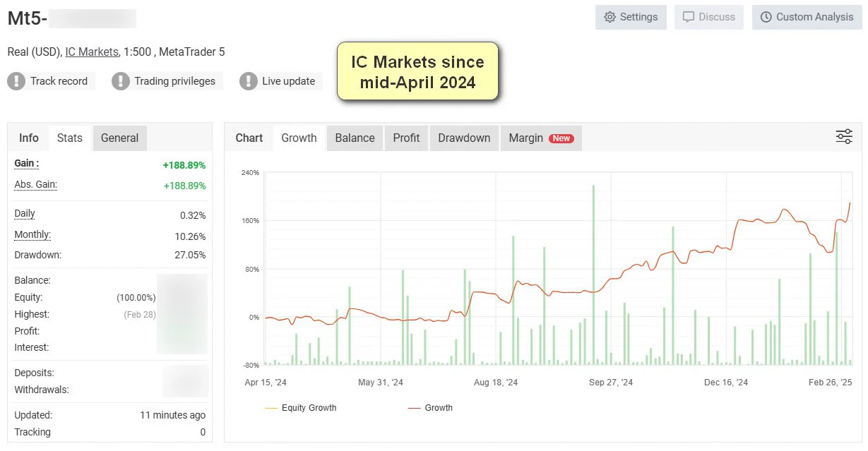Image resolution: width=868 pixels, height=451 pixels.
Task: Click the Monthly label
Action: coord(32,235)
